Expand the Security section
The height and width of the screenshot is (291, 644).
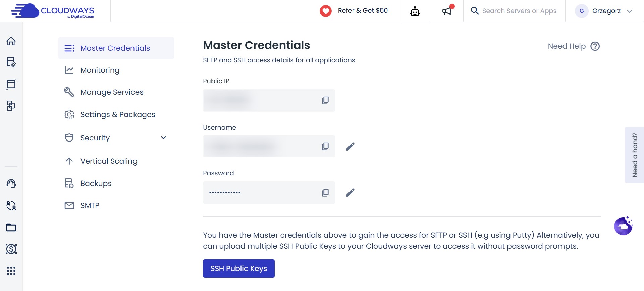point(163,138)
